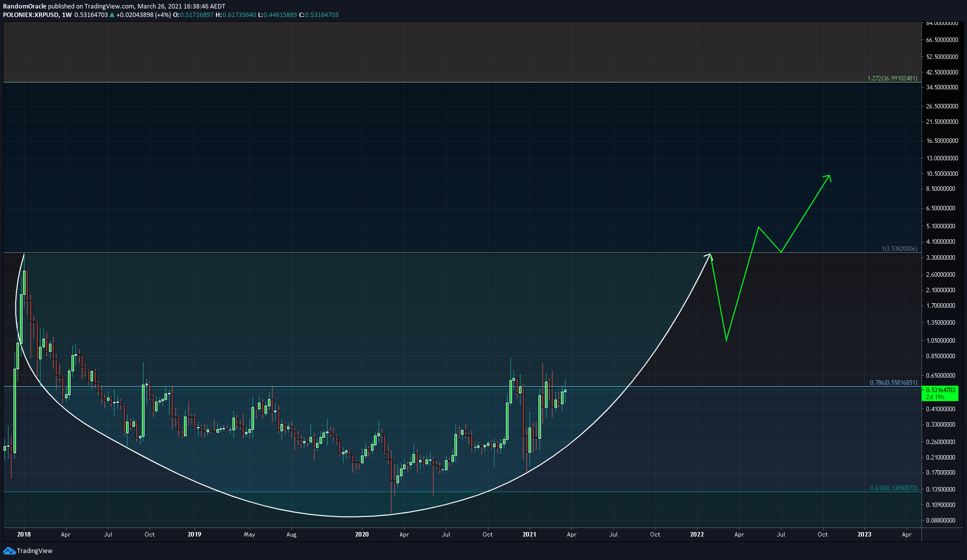Select the 1.272(36.99102481) Fibonacci label

[892, 78]
